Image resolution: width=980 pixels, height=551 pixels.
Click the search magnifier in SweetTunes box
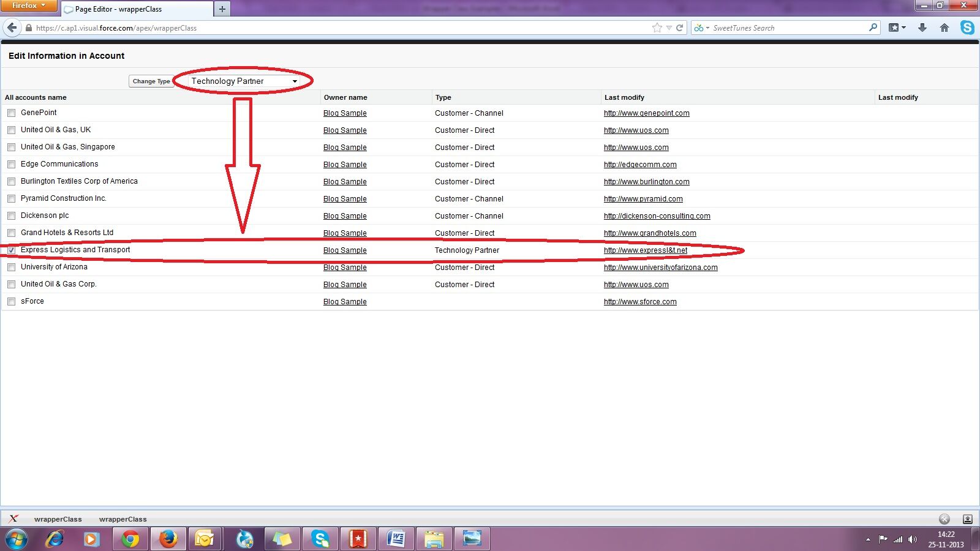tap(873, 28)
